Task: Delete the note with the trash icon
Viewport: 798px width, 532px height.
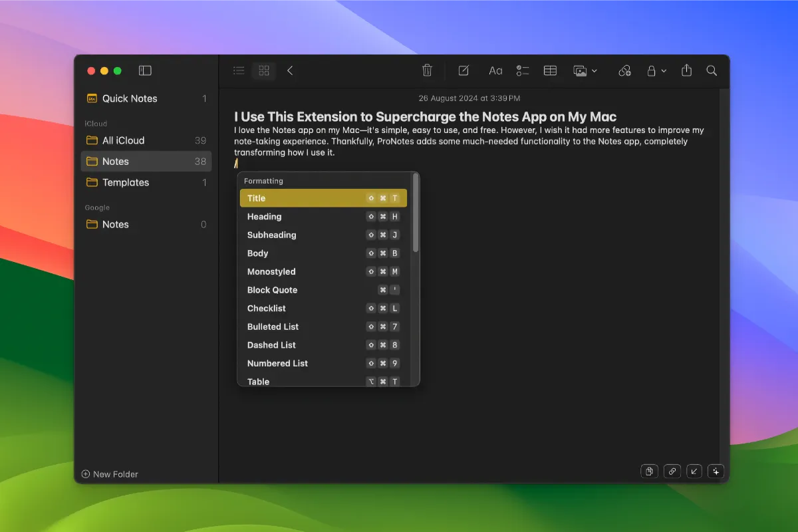Action: tap(428, 70)
